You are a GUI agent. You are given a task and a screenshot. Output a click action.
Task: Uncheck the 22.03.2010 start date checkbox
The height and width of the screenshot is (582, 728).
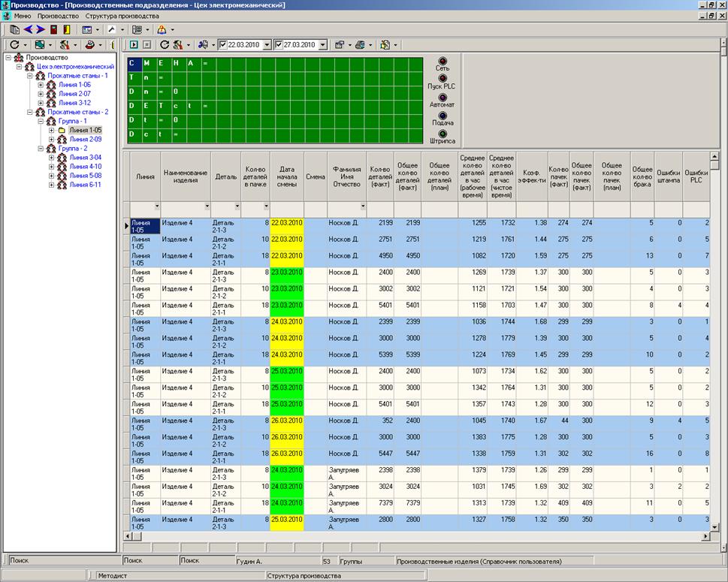click(x=223, y=45)
